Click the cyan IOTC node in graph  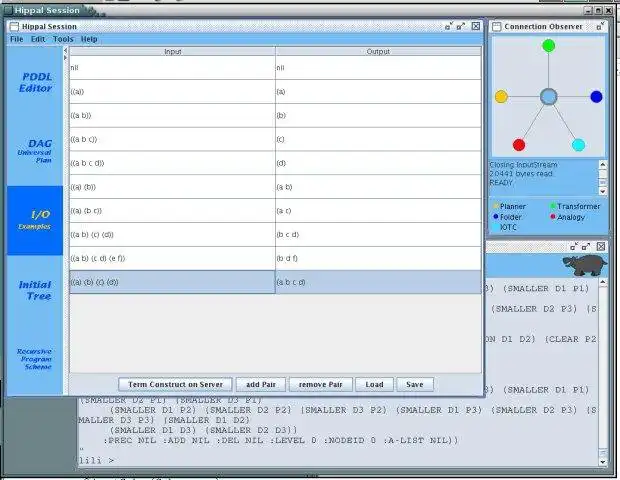tap(578, 145)
